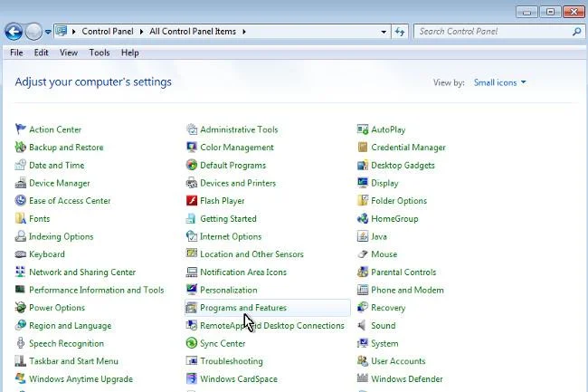Expand the arrow after All Control Panel Items
This screenshot has height=392, width=588.
[244, 32]
